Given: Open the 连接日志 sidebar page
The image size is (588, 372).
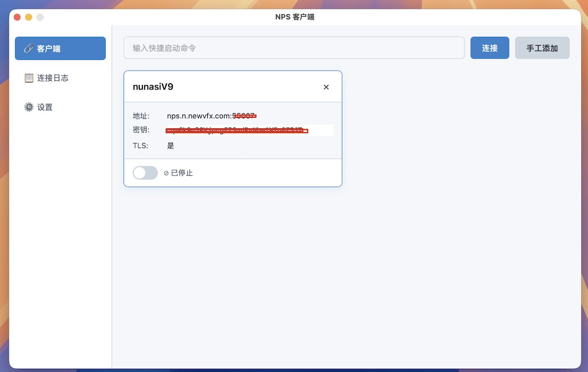Looking at the screenshot, I should (52, 78).
